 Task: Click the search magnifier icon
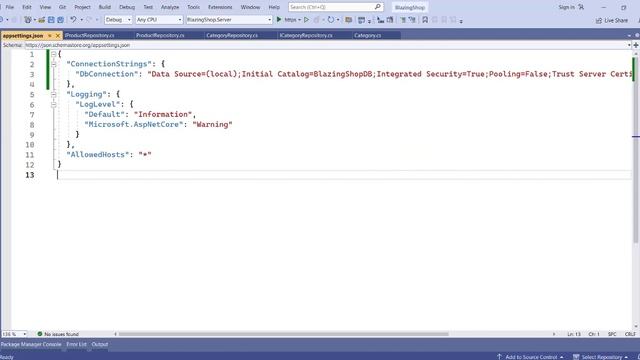pyautogui.click(x=378, y=7)
